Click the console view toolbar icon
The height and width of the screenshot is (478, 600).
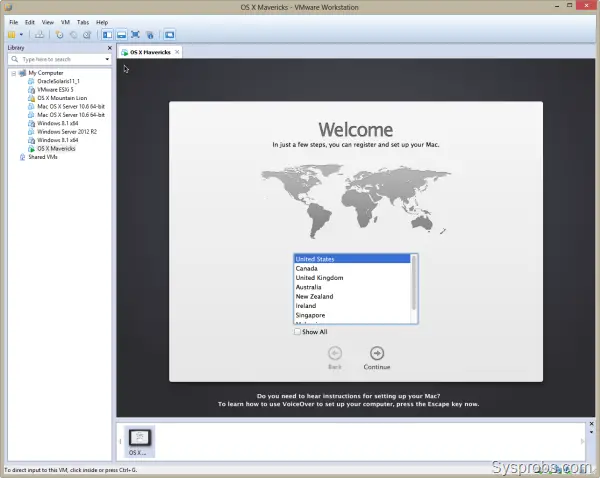tap(170, 35)
